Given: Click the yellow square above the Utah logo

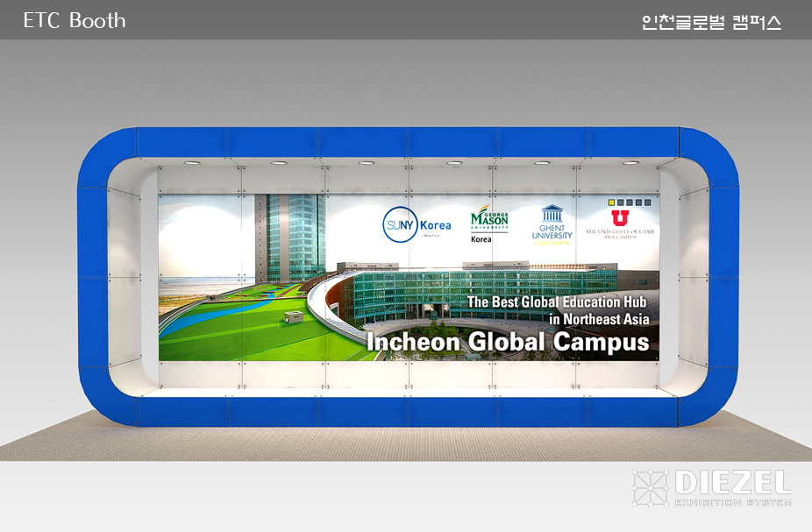Looking at the screenshot, I should click(x=612, y=202).
